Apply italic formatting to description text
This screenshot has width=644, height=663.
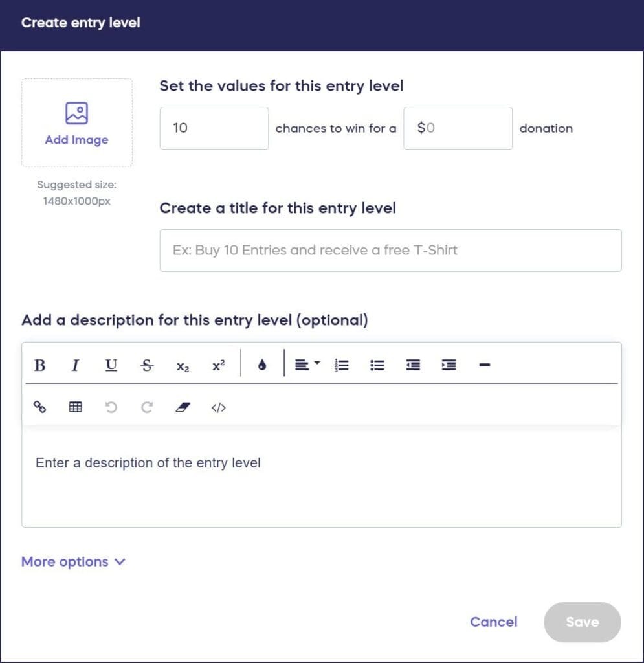pos(75,365)
